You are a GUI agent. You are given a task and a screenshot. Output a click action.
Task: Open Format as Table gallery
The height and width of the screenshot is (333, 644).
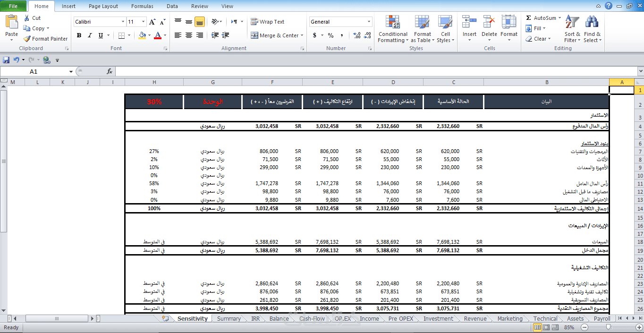(x=423, y=29)
